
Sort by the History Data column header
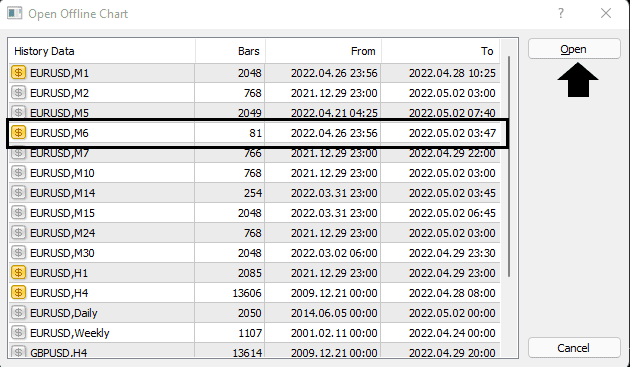click(x=102, y=51)
